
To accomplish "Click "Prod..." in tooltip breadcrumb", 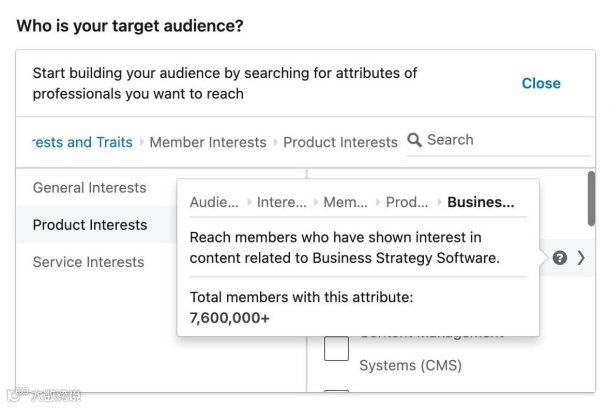I will 407,202.
